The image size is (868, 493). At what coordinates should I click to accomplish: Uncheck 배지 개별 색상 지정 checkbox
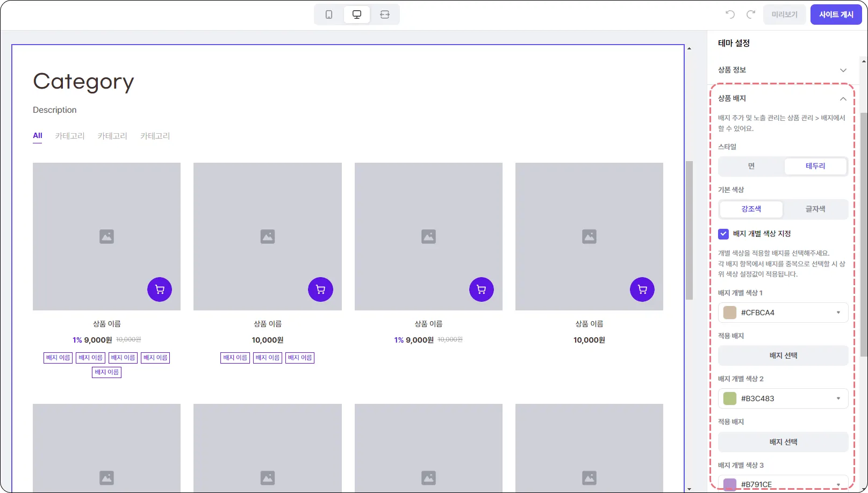(x=723, y=234)
